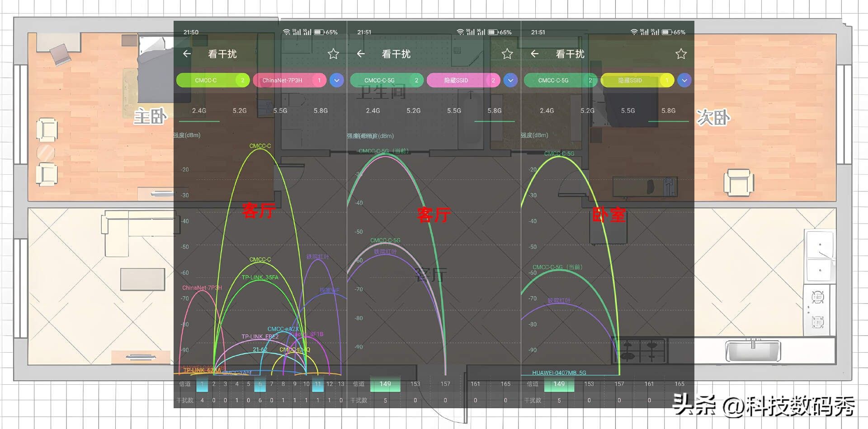Tap channel 165 in the right screen
The width and height of the screenshot is (868, 429).
(679, 384)
